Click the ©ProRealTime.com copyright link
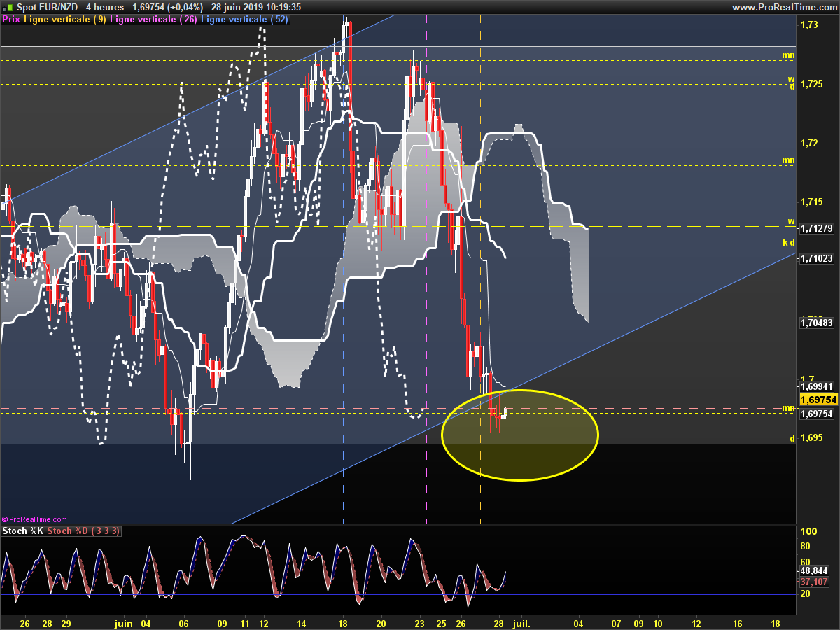Screen dimensions: 840x630 click(x=34, y=519)
